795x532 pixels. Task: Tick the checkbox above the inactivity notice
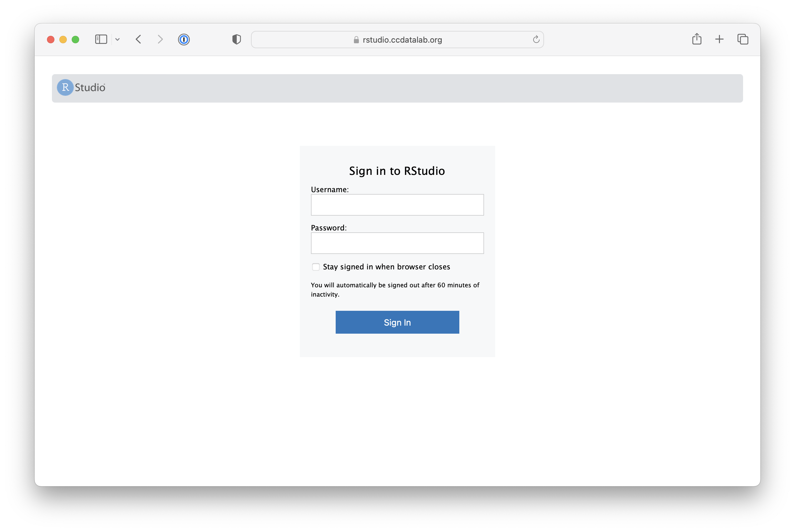click(x=316, y=267)
